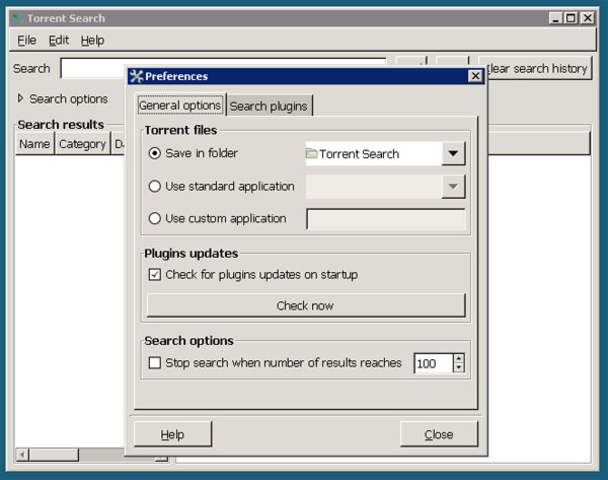
Task: Minimize the Torrent Search window
Action: pos(556,18)
